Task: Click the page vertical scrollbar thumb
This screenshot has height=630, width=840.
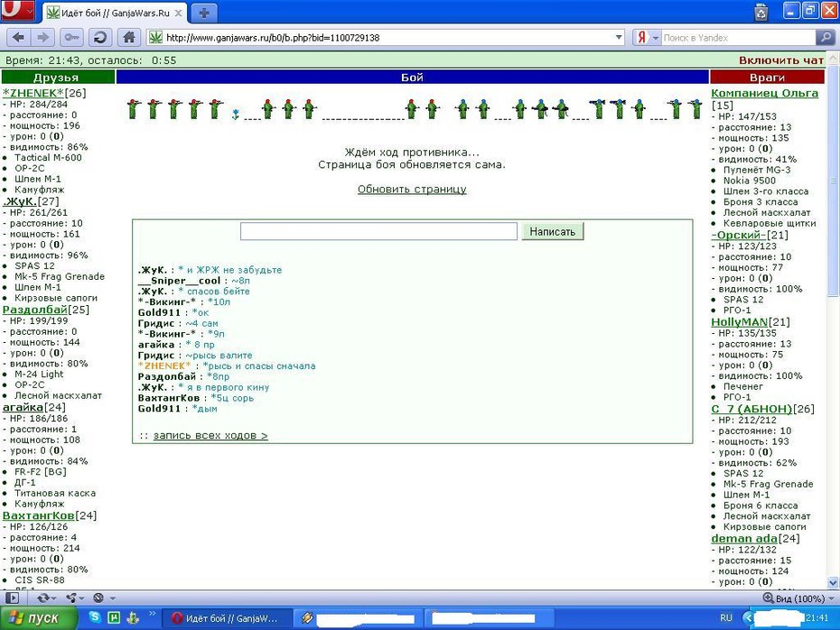Action: 833,180
